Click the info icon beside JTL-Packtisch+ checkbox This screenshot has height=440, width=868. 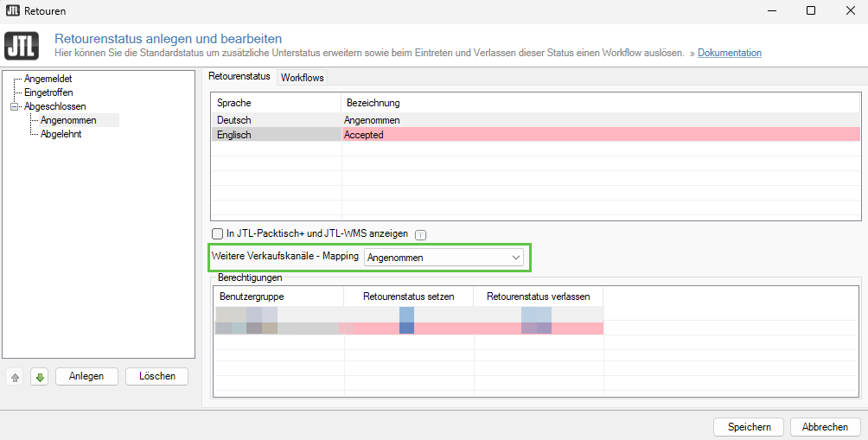click(420, 234)
